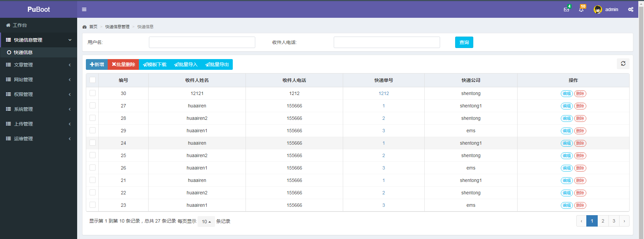Viewport: 644px width, 239px height.
Task: Open the mail messages icon
Action: click(567, 9)
